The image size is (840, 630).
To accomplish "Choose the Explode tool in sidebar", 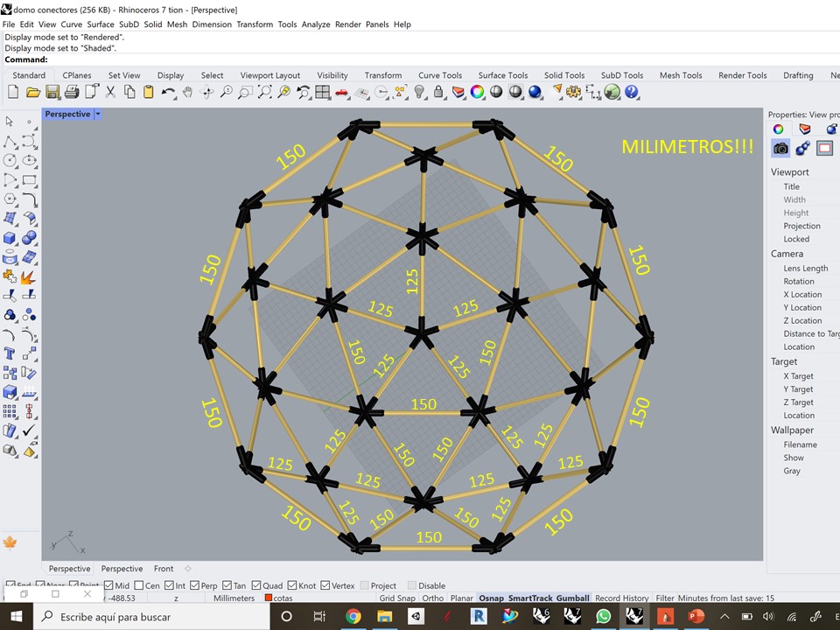I will click(29, 277).
